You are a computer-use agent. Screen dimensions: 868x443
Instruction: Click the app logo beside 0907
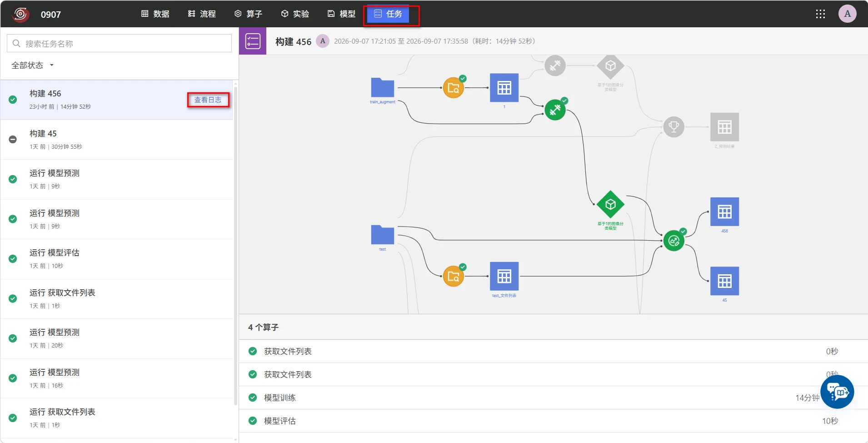(20, 14)
